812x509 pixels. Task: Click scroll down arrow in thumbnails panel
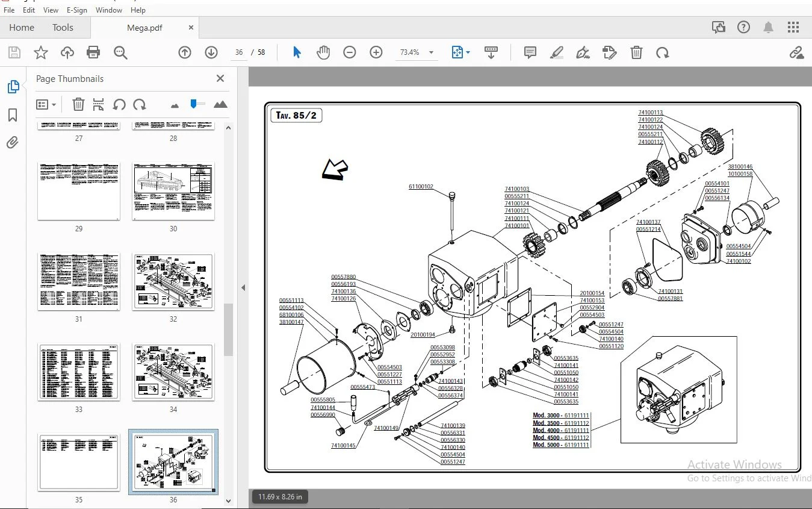pyautogui.click(x=228, y=501)
